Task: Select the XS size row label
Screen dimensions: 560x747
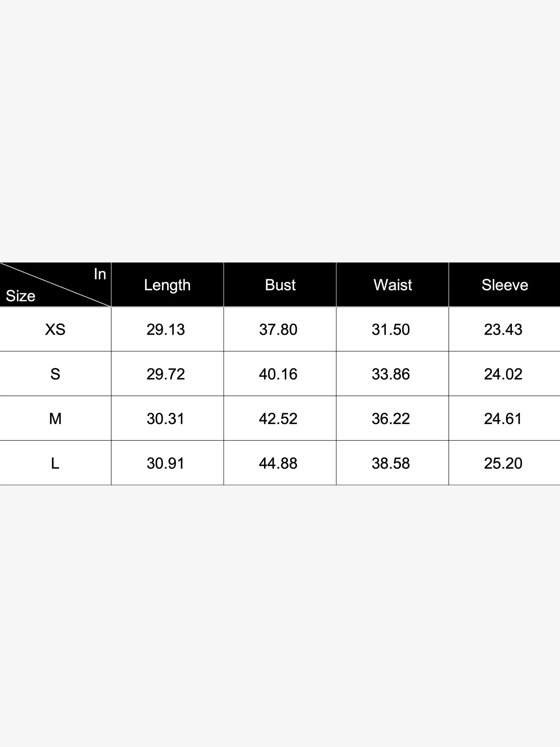Action: coord(55,329)
